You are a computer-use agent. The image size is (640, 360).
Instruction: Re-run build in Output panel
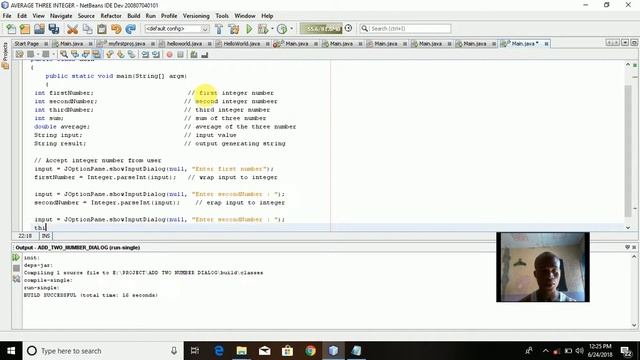[16, 258]
